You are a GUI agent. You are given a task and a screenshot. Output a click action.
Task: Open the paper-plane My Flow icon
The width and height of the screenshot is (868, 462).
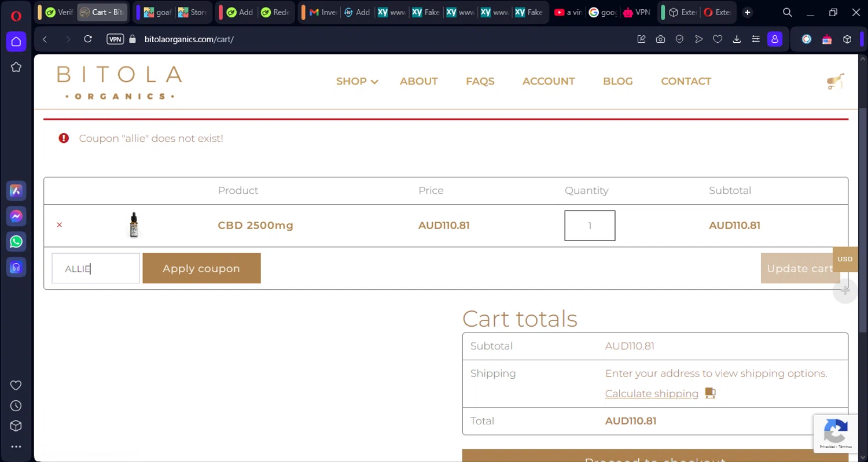point(699,39)
